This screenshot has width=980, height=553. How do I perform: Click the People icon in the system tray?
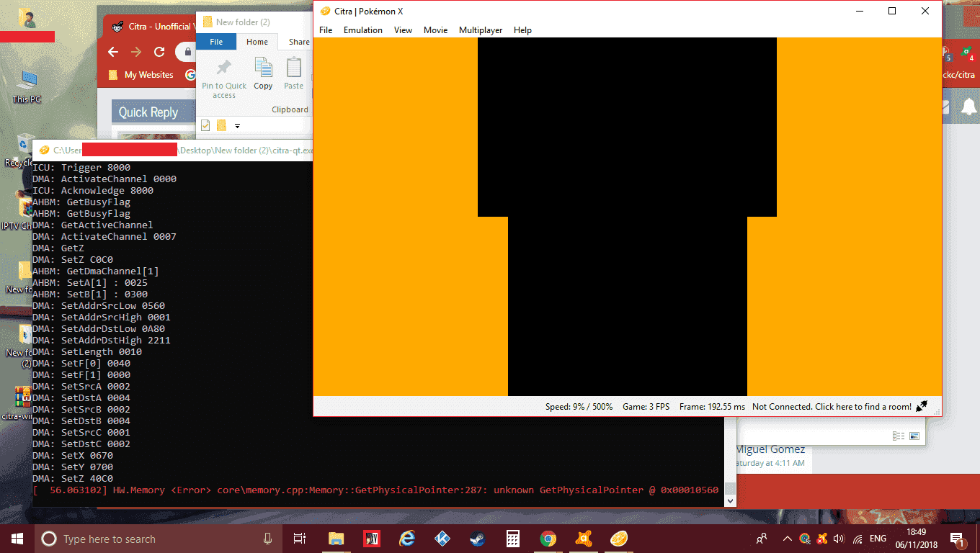(x=762, y=539)
